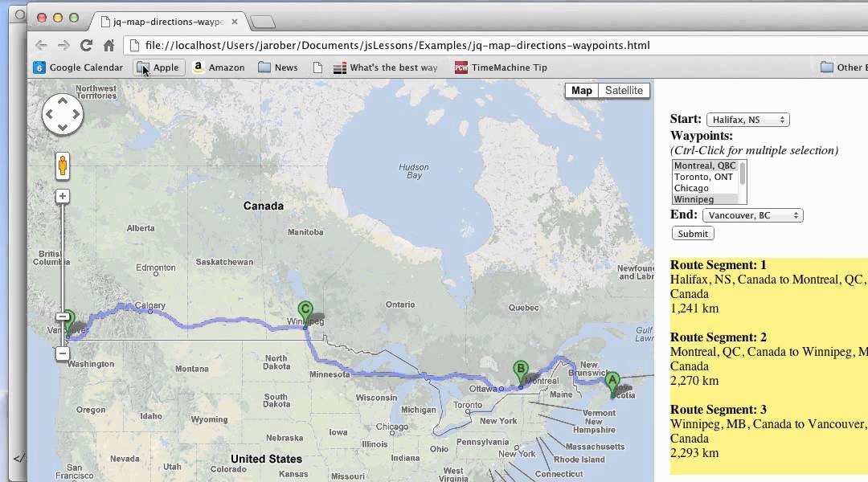Click the address bar URL
The height and width of the screenshot is (482, 868).
(397, 45)
